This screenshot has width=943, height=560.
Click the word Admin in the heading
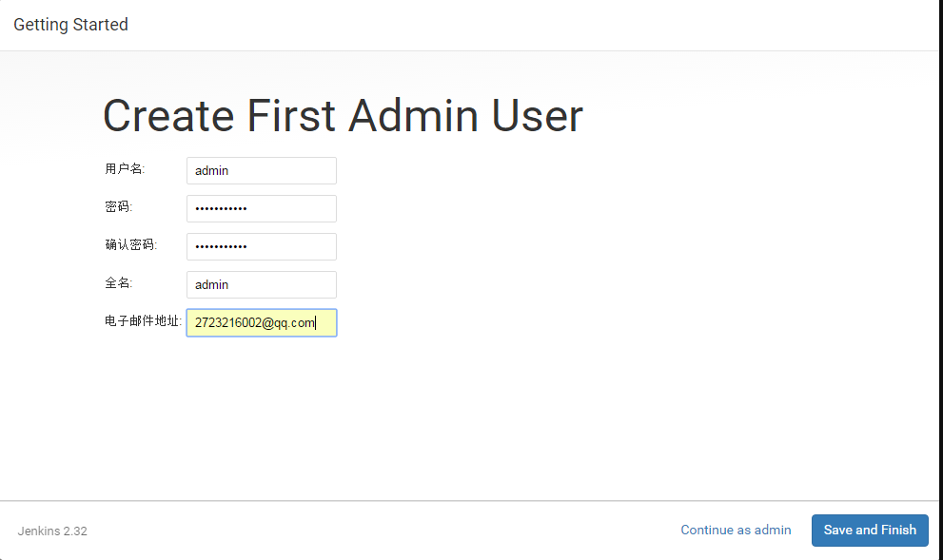click(x=413, y=116)
